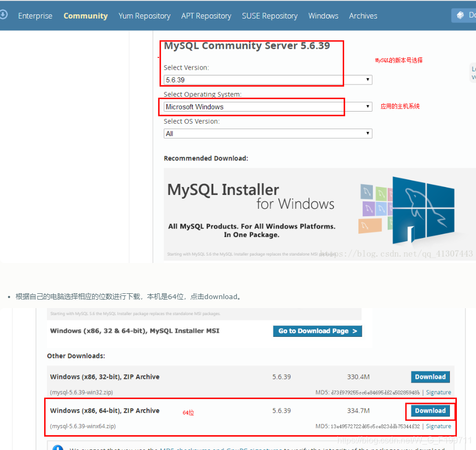
Task: Click the MySQL Community Server 5.6.39 heading
Action: click(x=247, y=46)
